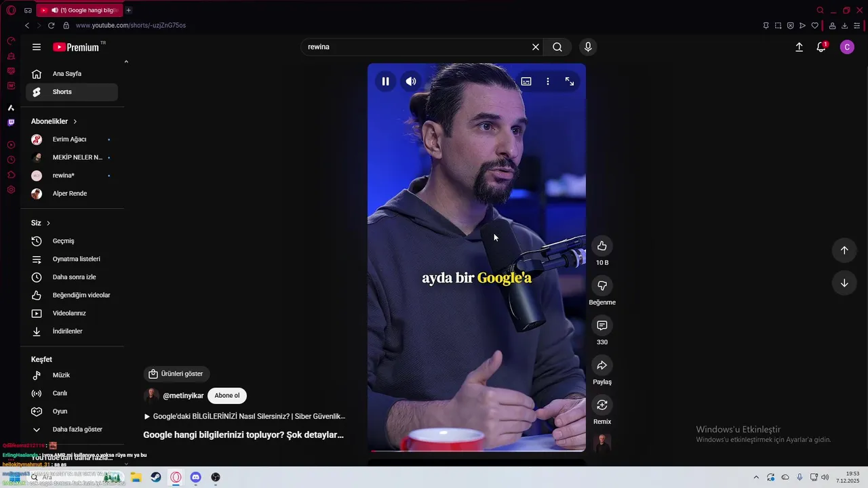Open Geçmiş history
This screenshot has height=488, width=868.
point(72,241)
